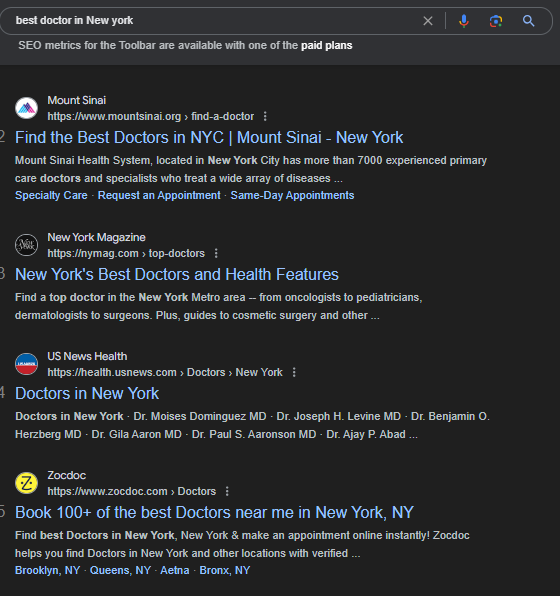Screen dimensions: 560x596
Task: Click the Zocdoc site name
Action: (x=67, y=476)
